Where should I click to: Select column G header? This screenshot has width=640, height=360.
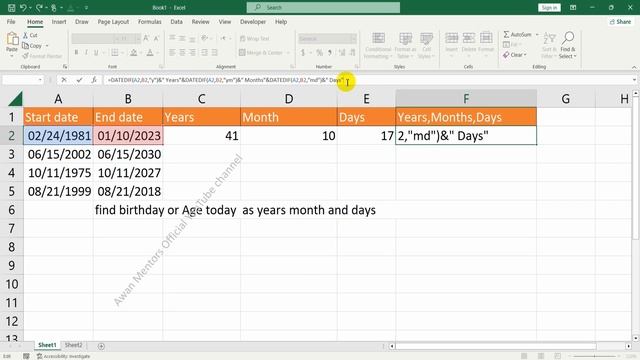tap(565, 99)
